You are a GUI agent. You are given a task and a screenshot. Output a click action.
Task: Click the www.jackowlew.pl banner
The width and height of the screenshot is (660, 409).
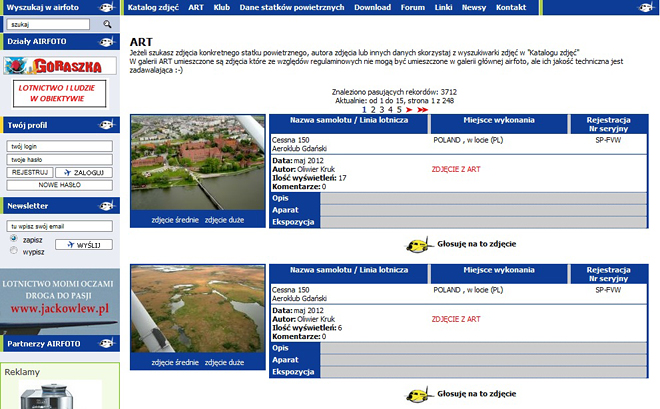[x=60, y=301]
